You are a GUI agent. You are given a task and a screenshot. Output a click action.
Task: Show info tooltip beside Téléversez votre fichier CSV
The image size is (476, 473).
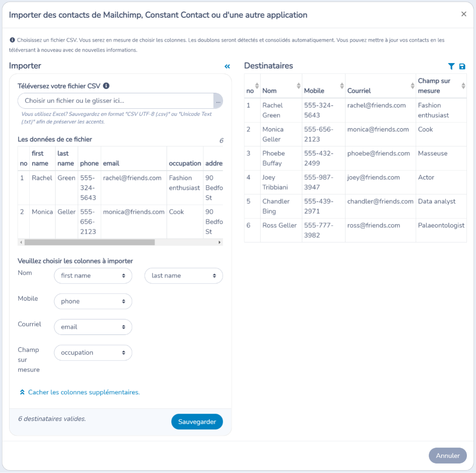tap(106, 86)
